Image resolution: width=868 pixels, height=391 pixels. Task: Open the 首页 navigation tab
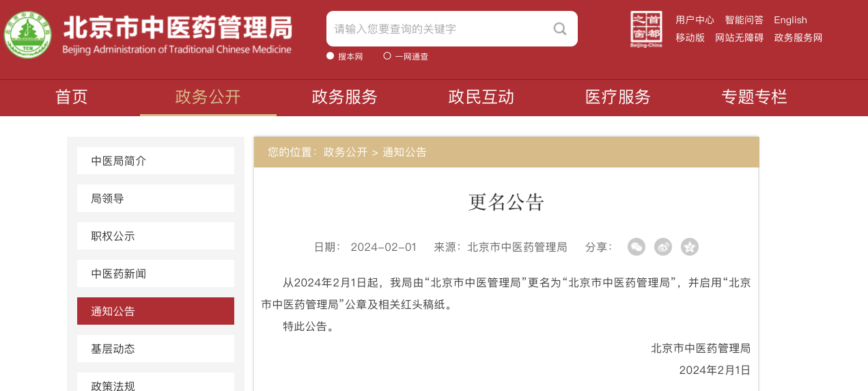(72, 97)
